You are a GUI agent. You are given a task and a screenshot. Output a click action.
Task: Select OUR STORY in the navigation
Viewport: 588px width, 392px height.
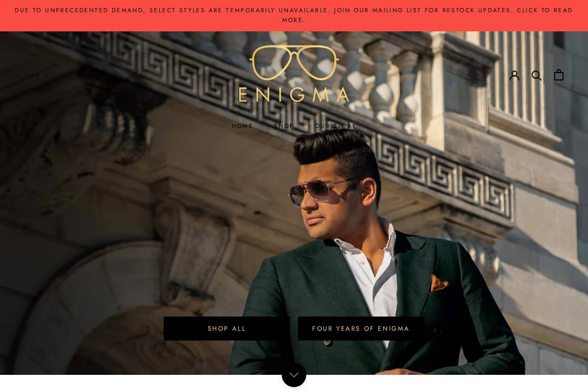tap(335, 126)
